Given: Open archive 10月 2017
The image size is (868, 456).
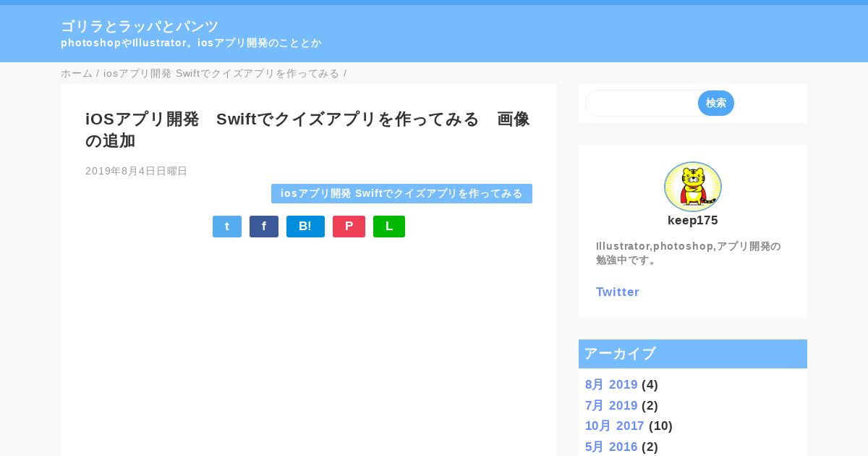Looking at the screenshot, I should [615, 426].
